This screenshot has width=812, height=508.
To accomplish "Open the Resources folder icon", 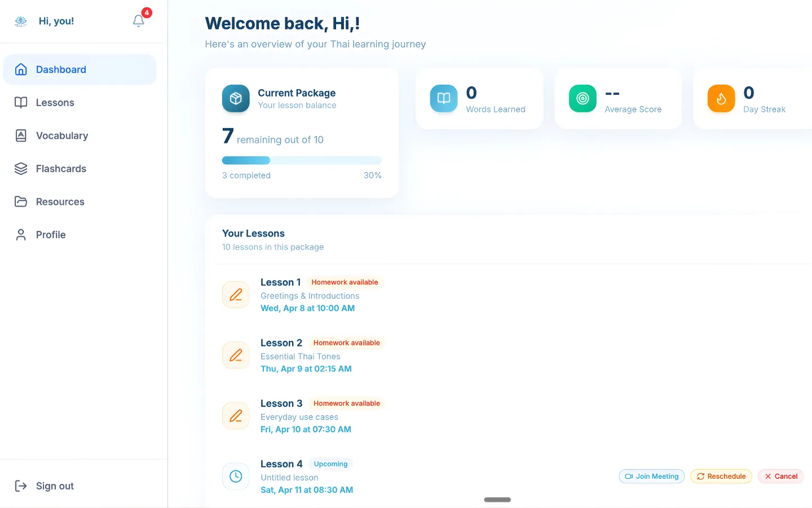I will tap(20, 202).
